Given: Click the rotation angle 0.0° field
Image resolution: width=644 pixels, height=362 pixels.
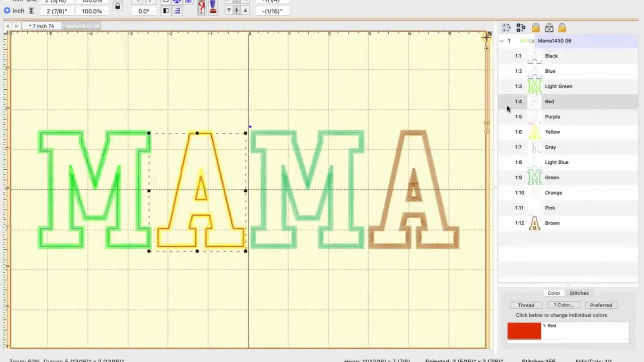Looking at the screenshot, I should point(144,11).
